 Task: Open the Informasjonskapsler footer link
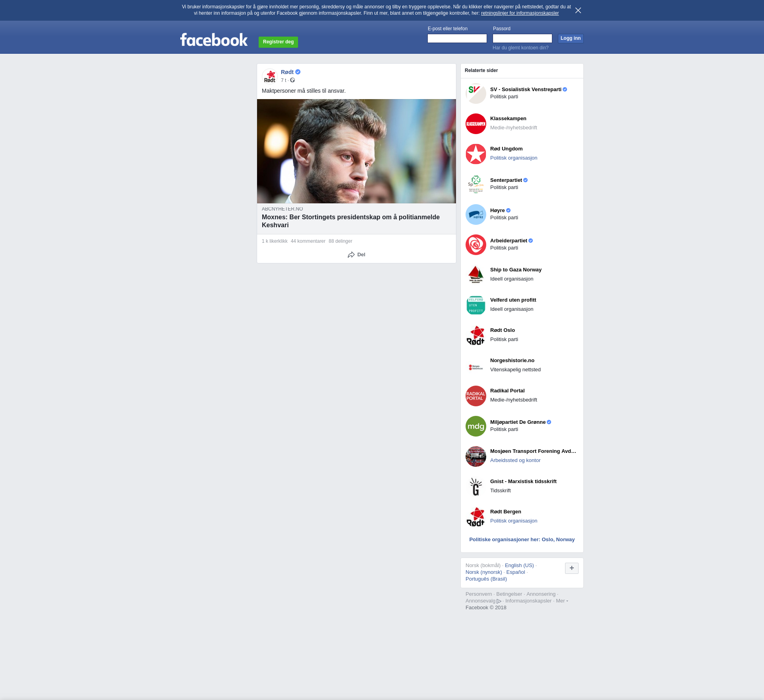tap(528, 601)
